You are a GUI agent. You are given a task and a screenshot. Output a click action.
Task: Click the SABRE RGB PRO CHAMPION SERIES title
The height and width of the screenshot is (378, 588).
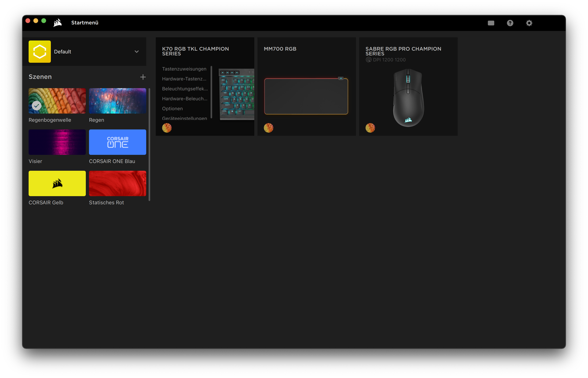pos(403,51)
